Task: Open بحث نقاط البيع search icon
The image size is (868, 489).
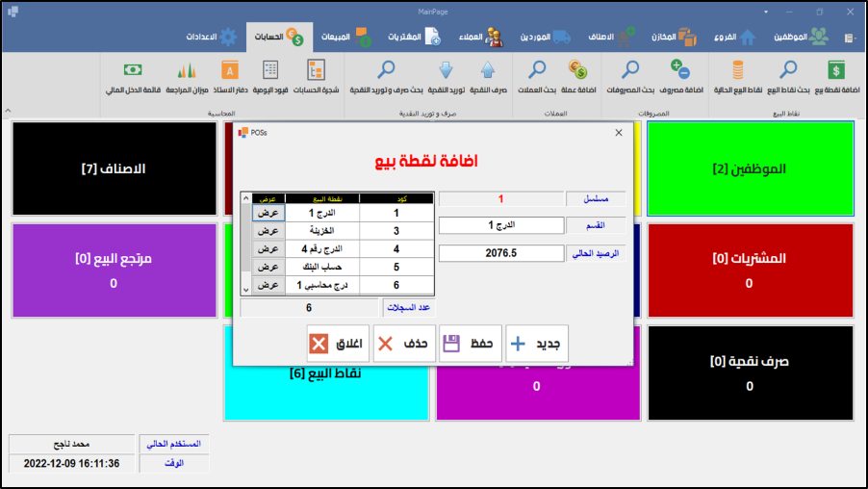Action: click(x=788, y=70)
